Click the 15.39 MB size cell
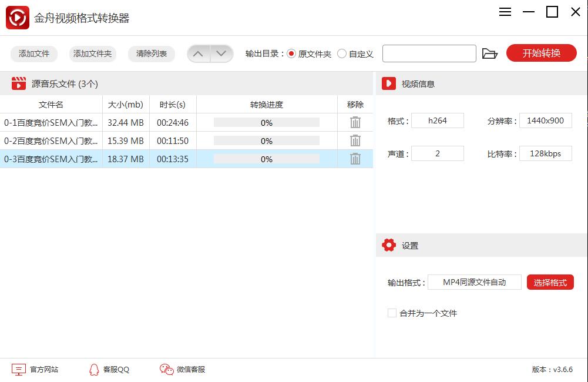 (x=126, y=140)
